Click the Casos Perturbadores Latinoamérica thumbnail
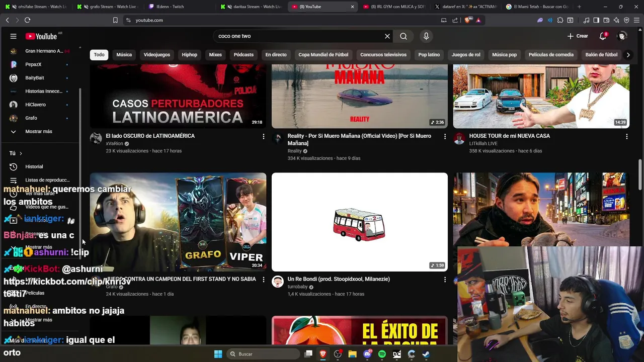This screenshot has width=644, height=362. coord(178,96)
